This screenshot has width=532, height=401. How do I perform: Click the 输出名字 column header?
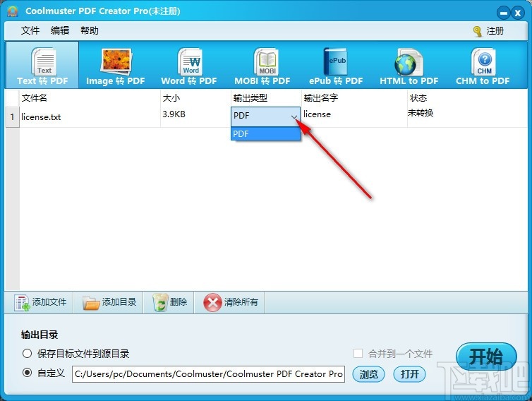(x=354, y=98)
